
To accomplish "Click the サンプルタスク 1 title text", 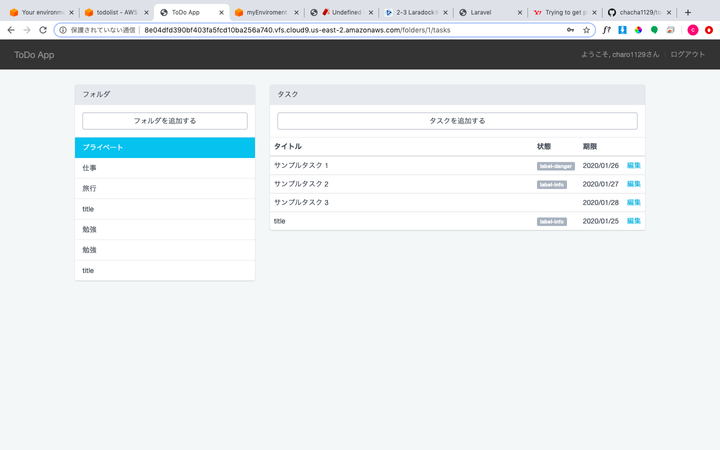I will tap(301, 165).
